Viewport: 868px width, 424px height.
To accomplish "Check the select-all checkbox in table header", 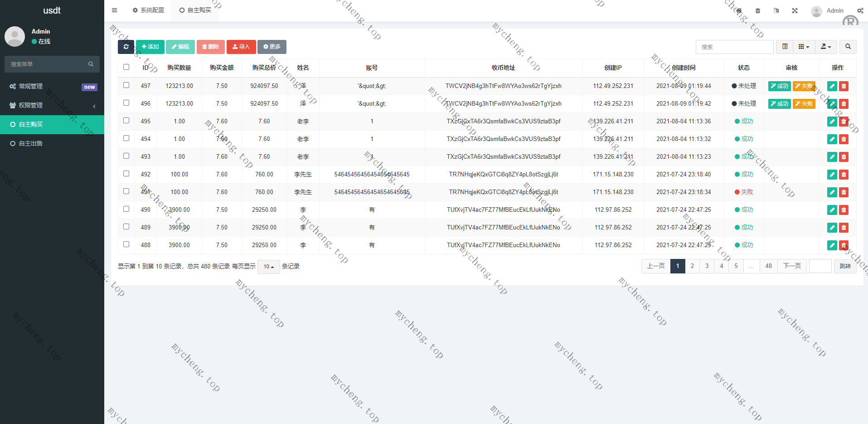I will 126,67.
